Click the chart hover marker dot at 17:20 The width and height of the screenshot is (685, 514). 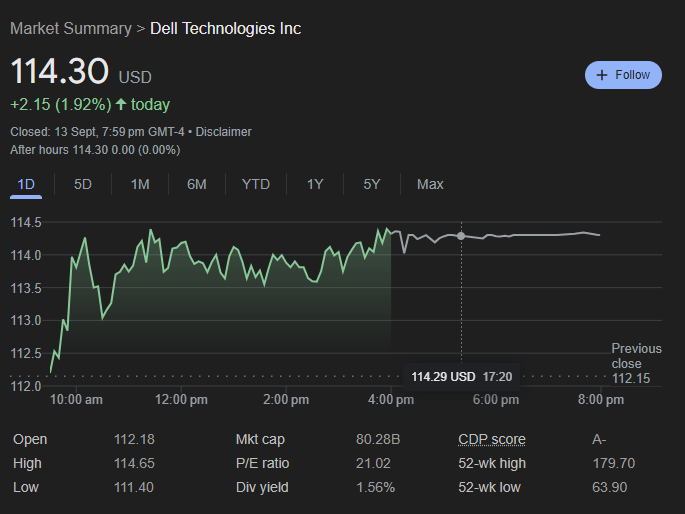pyautogui.click(x=461, y=236)
